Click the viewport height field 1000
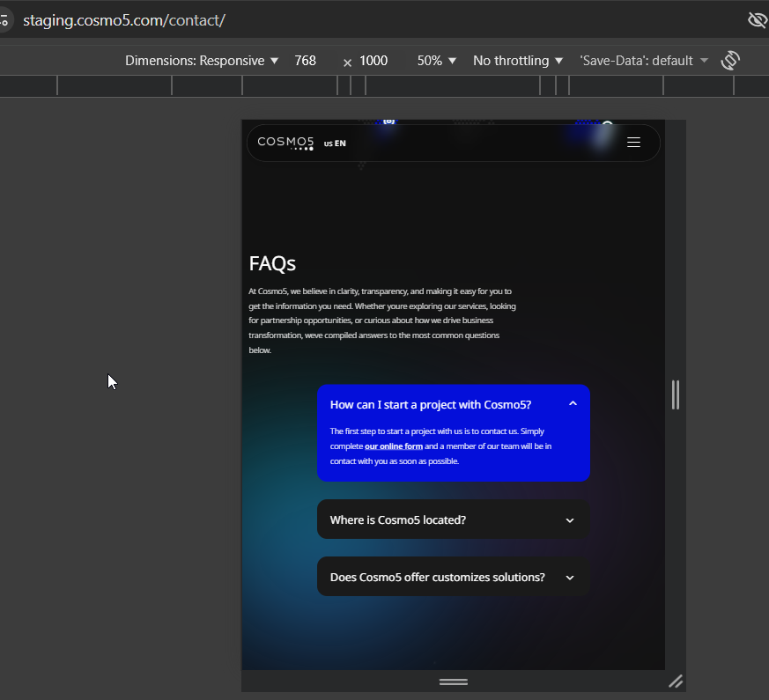769x700 pixels. pyautogui.click(x=373, y=60)
